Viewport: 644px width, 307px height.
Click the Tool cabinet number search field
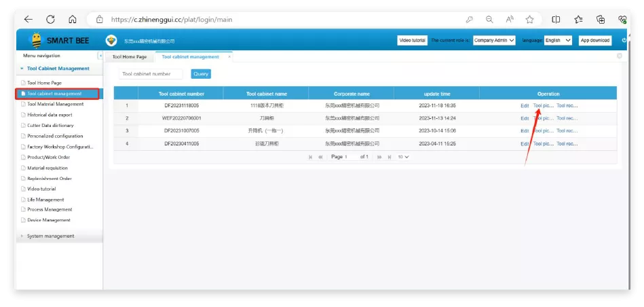(x=151, y=74)
